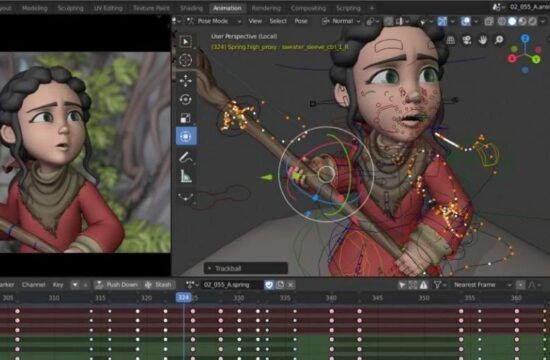Select the Move tool
This screenshot has height=360, width=550.
(186, 81)
